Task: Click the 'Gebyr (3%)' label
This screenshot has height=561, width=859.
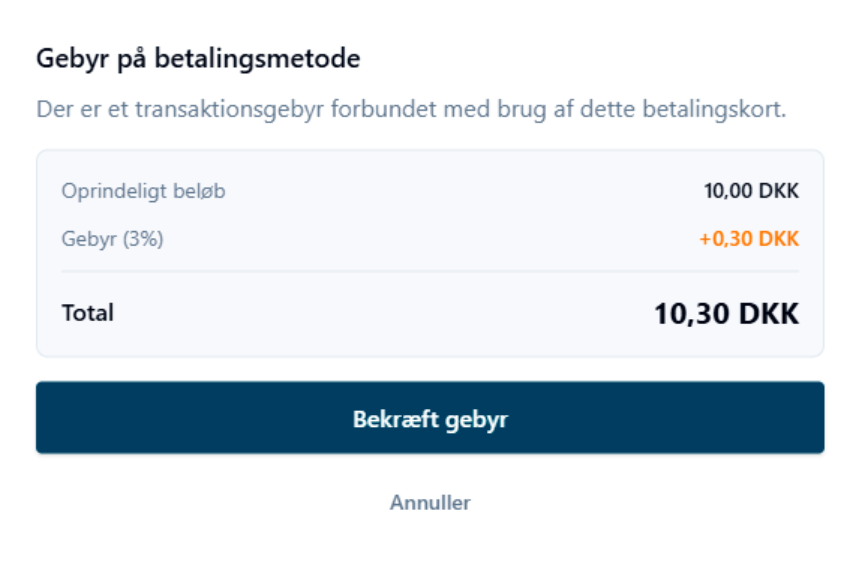Action: click(112, 239)
